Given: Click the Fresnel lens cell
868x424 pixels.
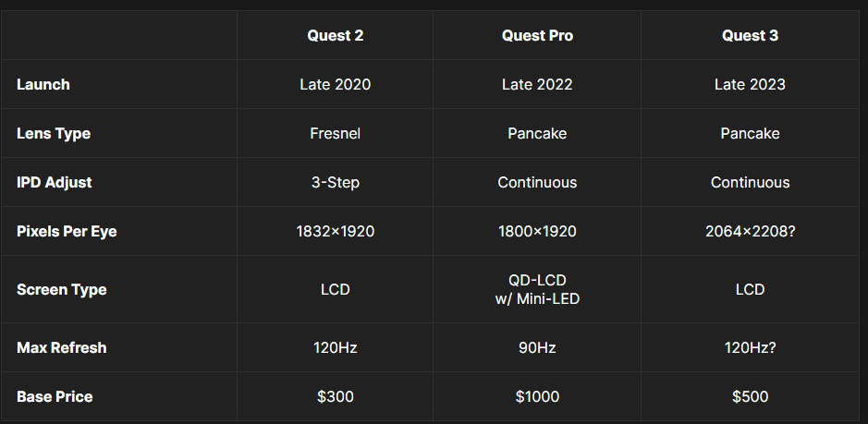Looking at the screenshot, I should 335,133.
